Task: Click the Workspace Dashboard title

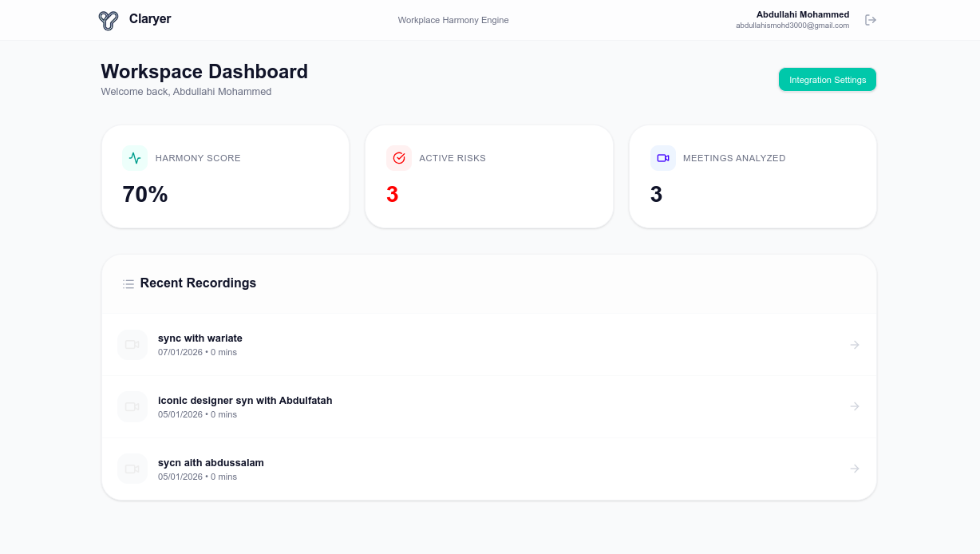Action: coord(204,72)
